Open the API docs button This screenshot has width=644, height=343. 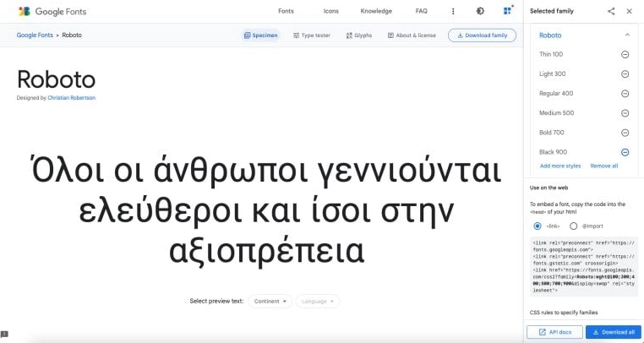point(554,332)
